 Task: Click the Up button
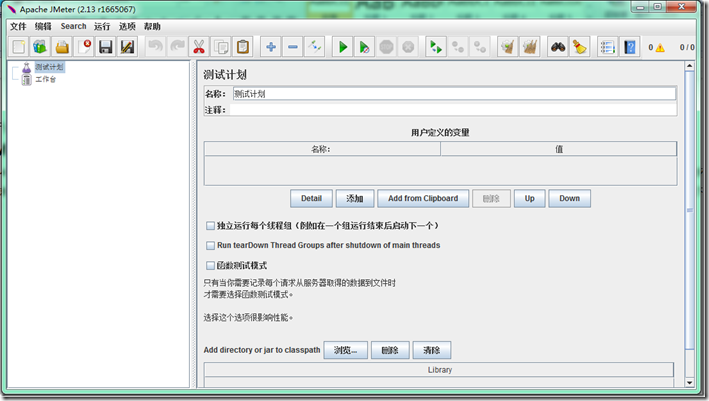click(529, 198)
